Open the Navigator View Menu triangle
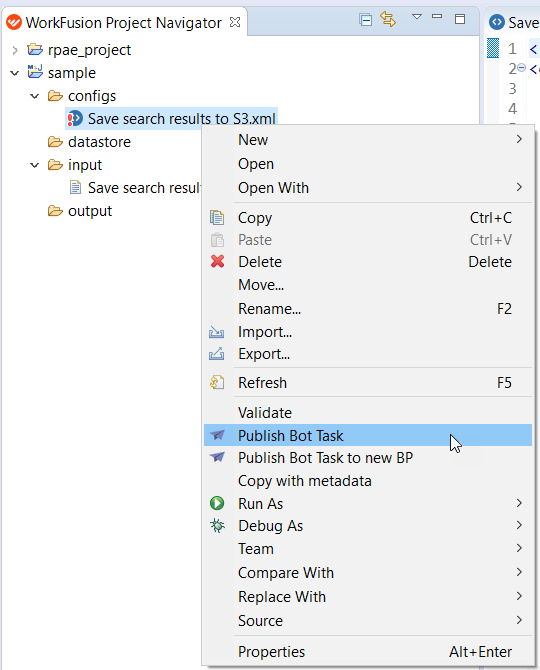The height and width of the screenshot is (670, 540). (417, 17)
